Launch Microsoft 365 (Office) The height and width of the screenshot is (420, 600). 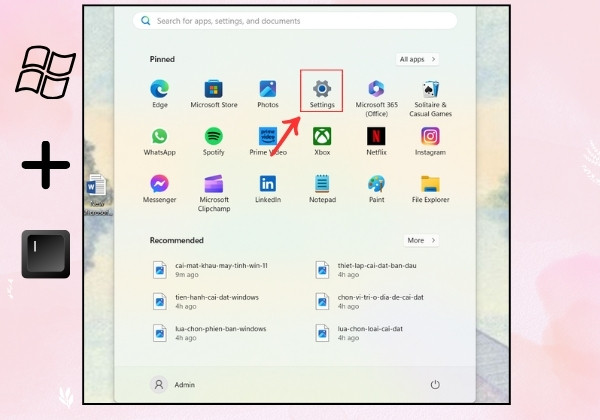(377, 98)
